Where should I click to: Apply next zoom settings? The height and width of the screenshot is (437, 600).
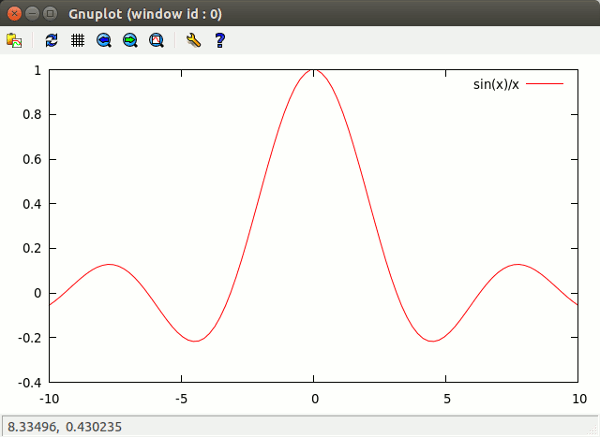[x=130, y=40]
